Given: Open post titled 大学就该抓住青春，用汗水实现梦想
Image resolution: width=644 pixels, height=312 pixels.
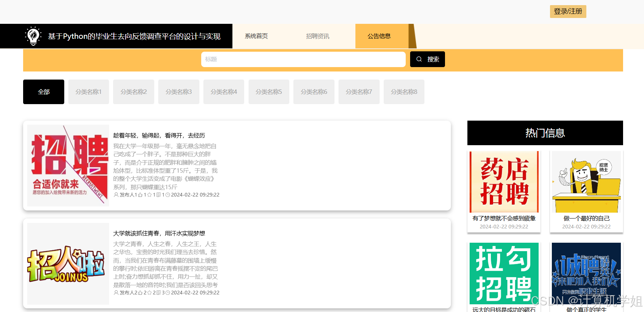Looking at the screenshot, I should pos(159,233).
